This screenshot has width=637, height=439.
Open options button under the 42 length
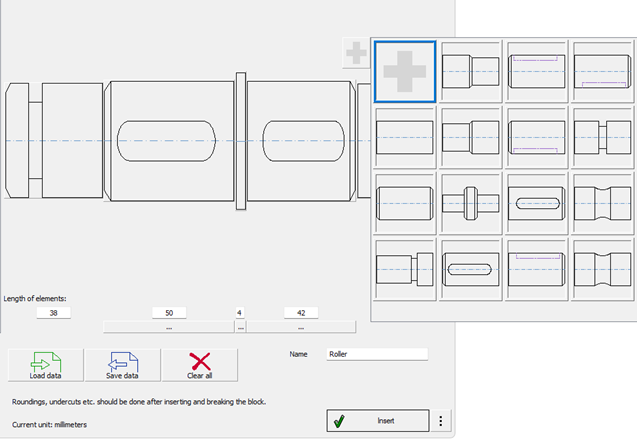coord(300,326)
